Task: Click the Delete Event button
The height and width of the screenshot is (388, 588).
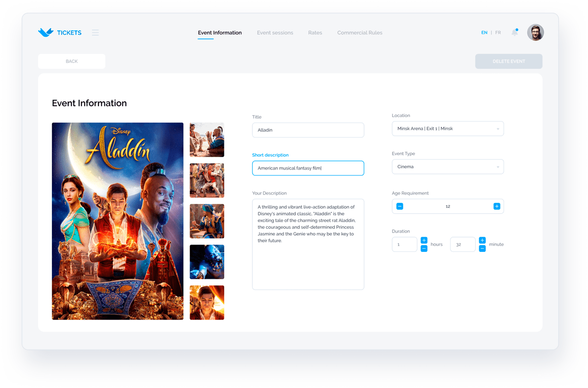Action: (509, 61)
